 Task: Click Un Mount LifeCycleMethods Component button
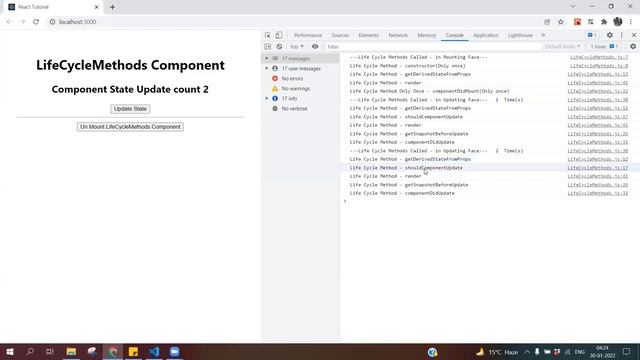pyautogui.click(x=130, y=127)
